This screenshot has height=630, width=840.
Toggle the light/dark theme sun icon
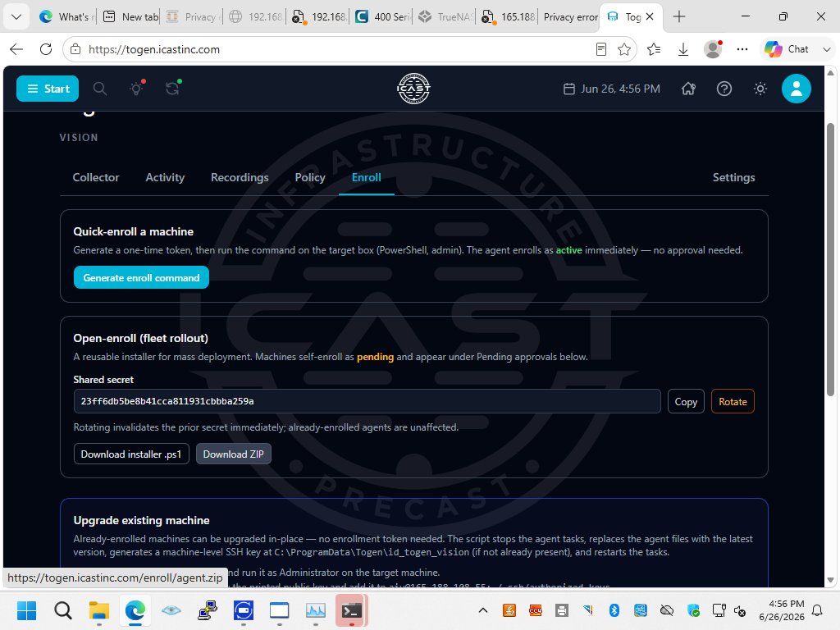[x=760, y=89]
